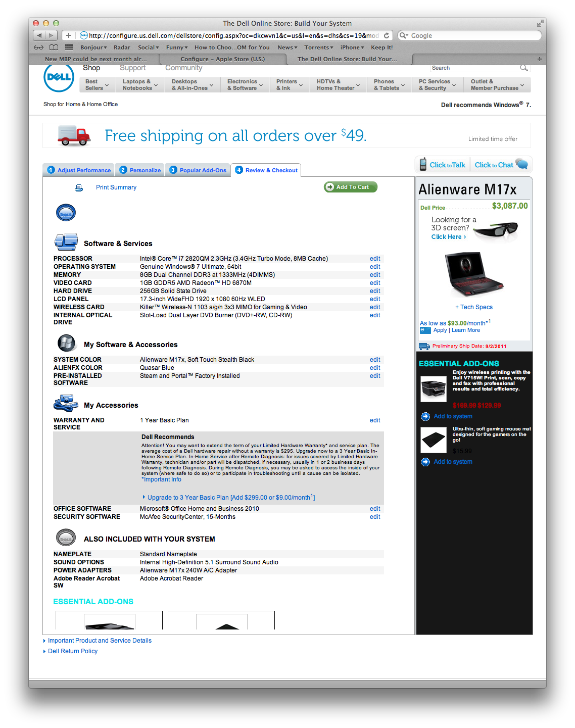The image size is (575, 728).
Task: Open the Electronics & Software dropdown menu
Action: click(245, 85)
